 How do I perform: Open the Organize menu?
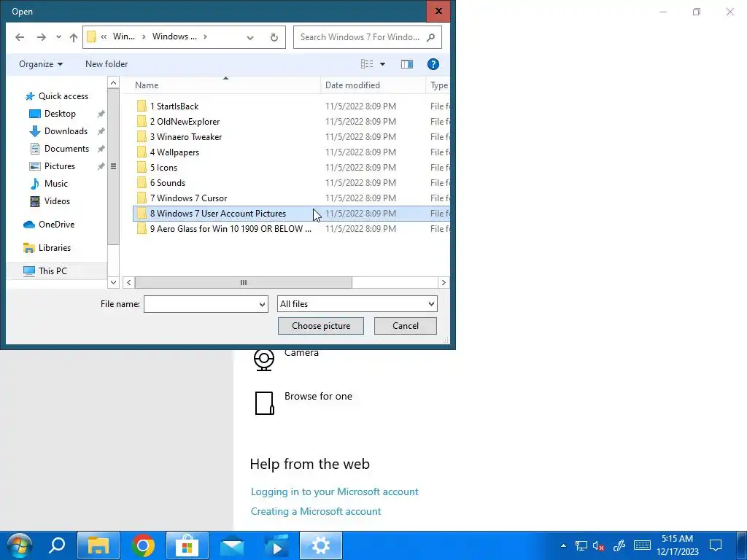tap(41, 64)
